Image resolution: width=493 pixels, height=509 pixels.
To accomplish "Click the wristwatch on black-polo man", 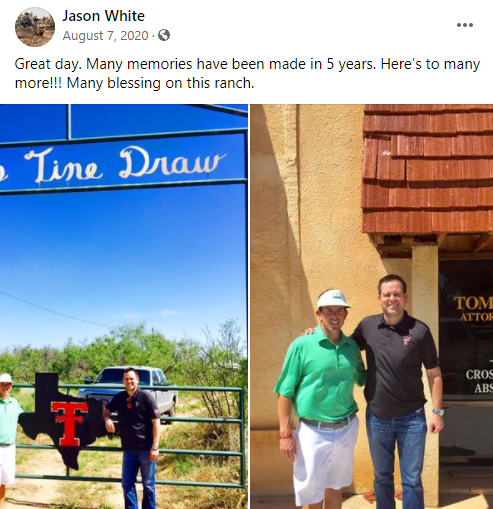I will tap(438, 412).
